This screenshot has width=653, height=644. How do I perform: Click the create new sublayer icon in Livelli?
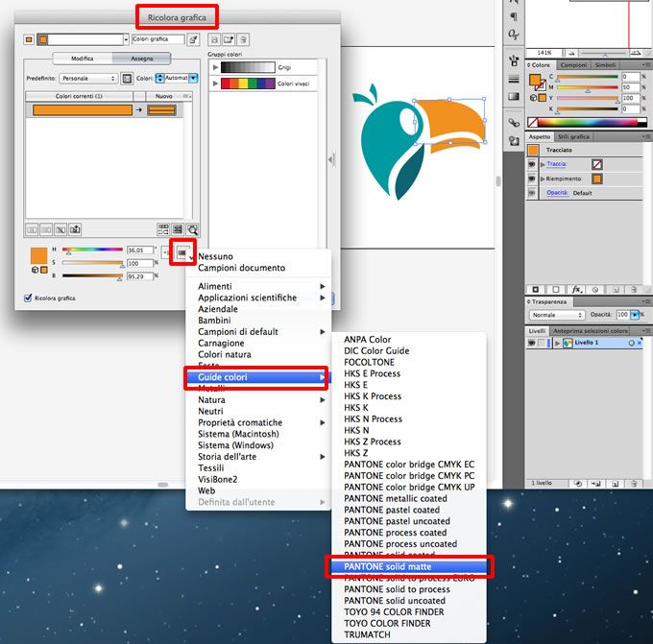596,484
